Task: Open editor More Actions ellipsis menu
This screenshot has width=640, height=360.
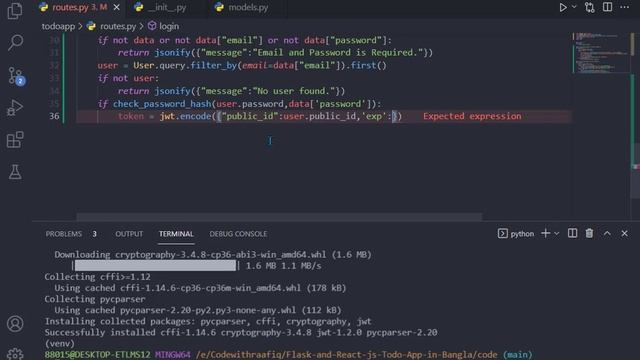Action: (x=624, y=7)
